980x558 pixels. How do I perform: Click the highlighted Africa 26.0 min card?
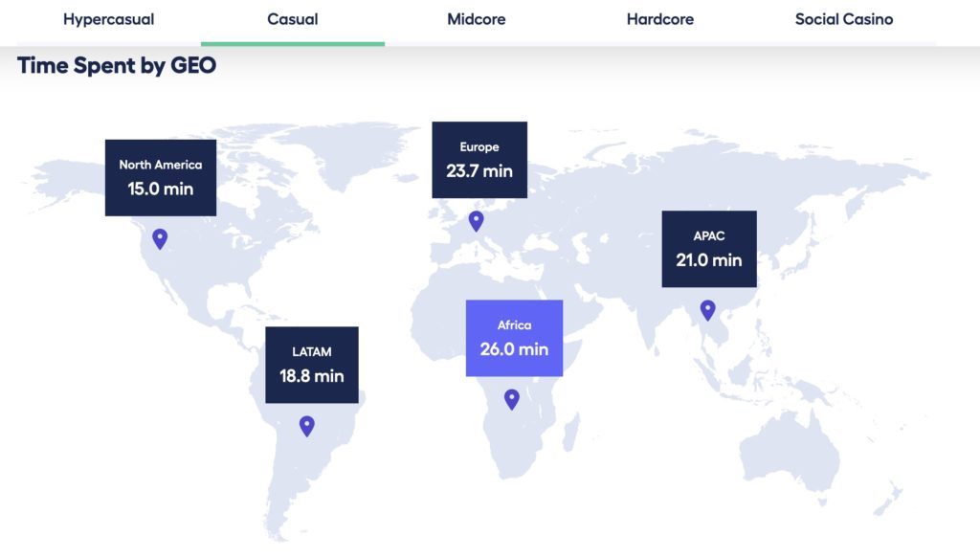click(x=514, y=338)
